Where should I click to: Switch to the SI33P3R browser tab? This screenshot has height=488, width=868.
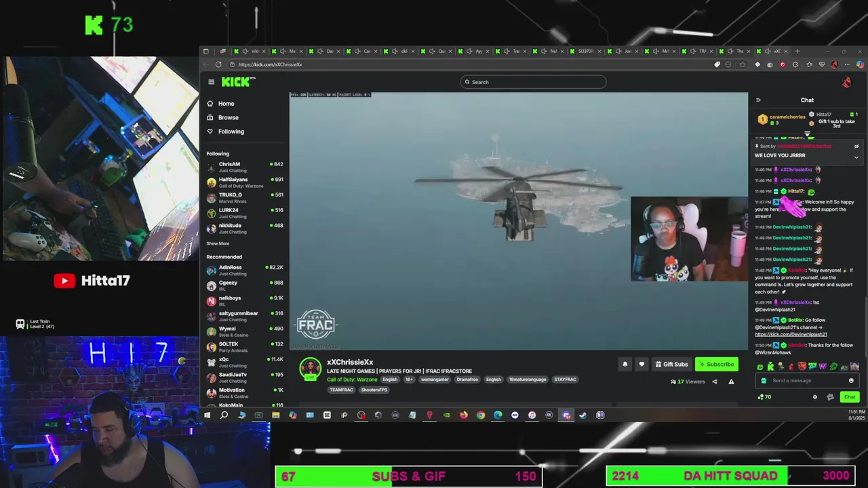point(587,52)
